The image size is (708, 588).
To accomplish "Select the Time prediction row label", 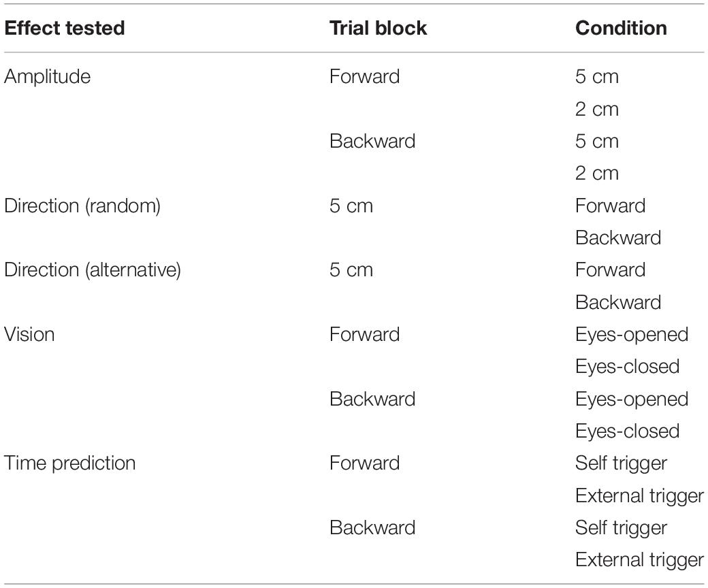I will 70,463.
